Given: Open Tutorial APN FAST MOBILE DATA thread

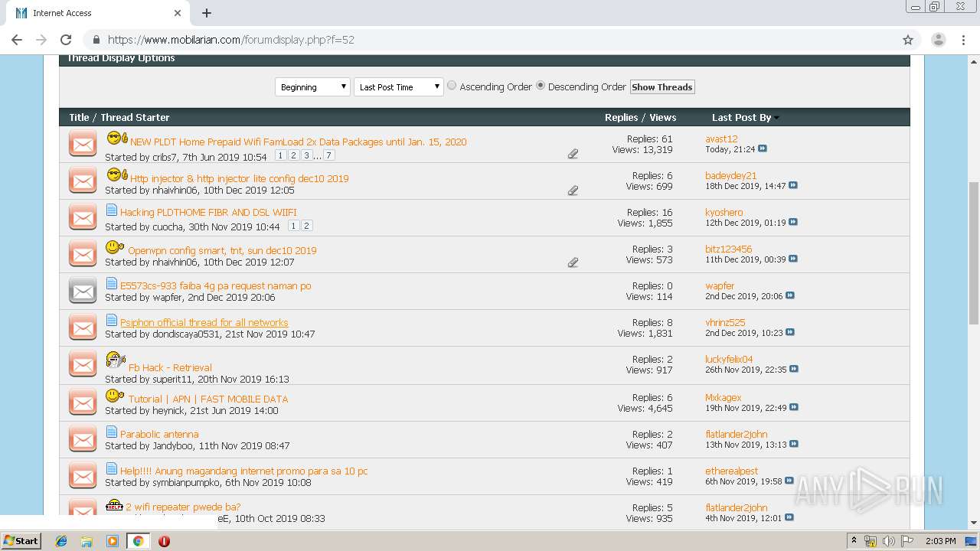Looking at the screenshot, I should coord(208,399).
